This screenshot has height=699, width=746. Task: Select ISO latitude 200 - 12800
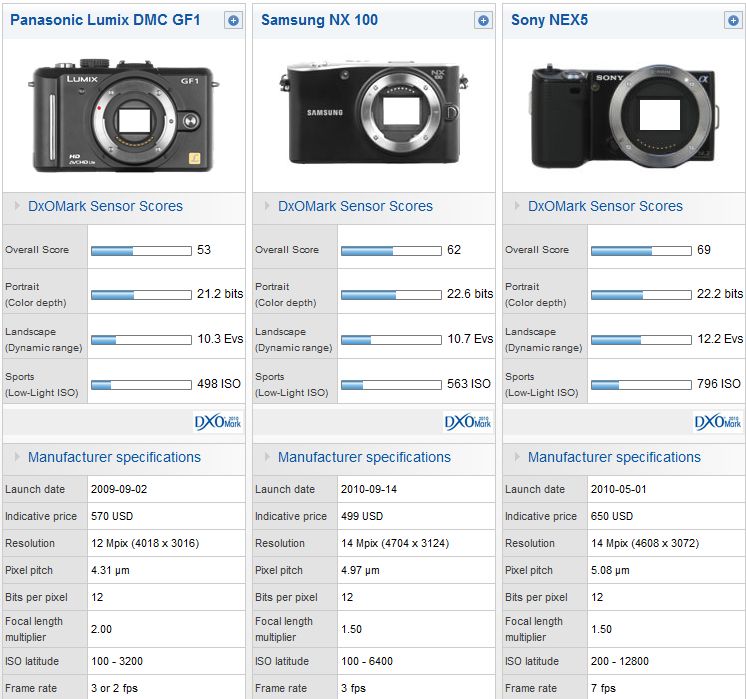coord(620,661)
